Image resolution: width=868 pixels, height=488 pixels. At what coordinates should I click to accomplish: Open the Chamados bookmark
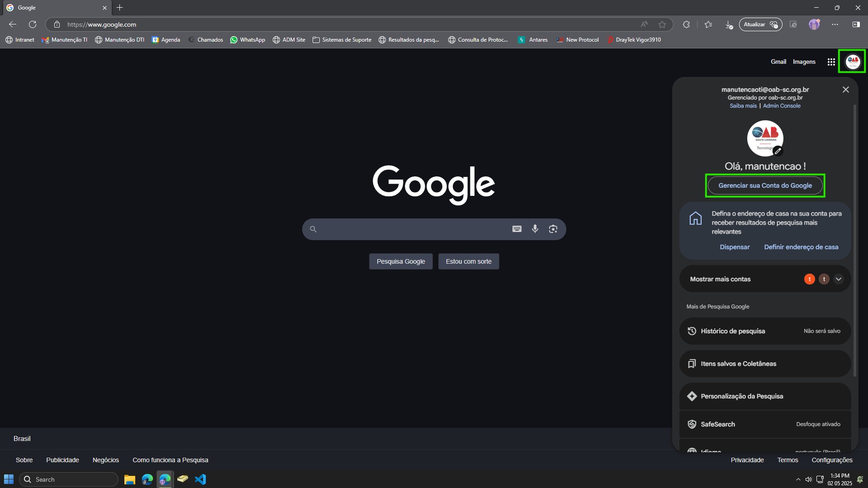click(205, 40)
